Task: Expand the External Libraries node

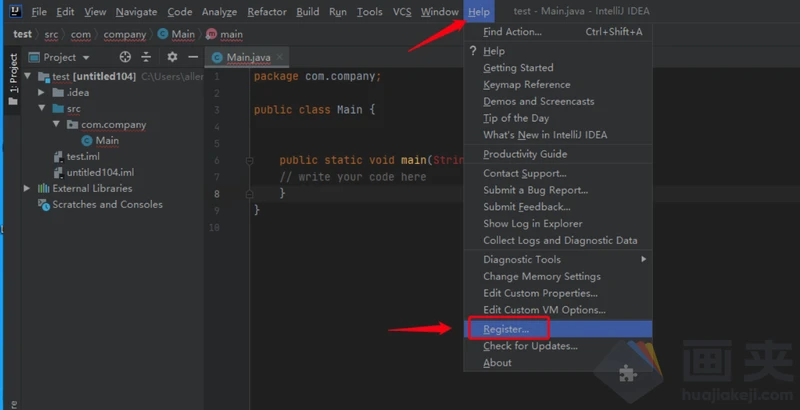Action: (x=27, y=188)
